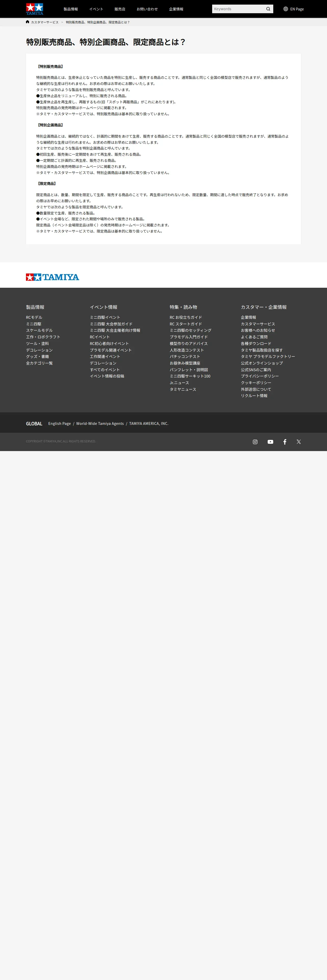
Task: Open the 販売店 menu in the header
Action: pyautogui.click(x=120, y=9)
